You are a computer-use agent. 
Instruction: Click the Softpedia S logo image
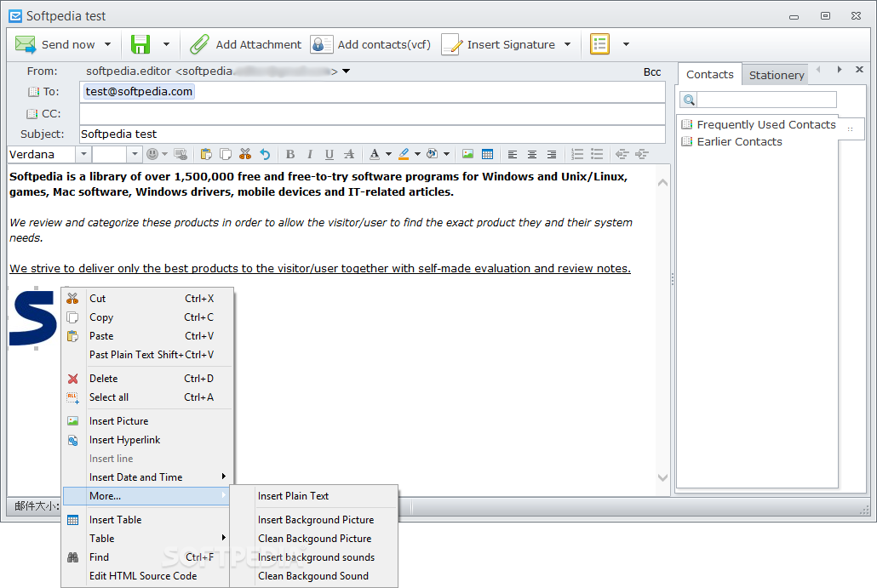click(33, 318)
